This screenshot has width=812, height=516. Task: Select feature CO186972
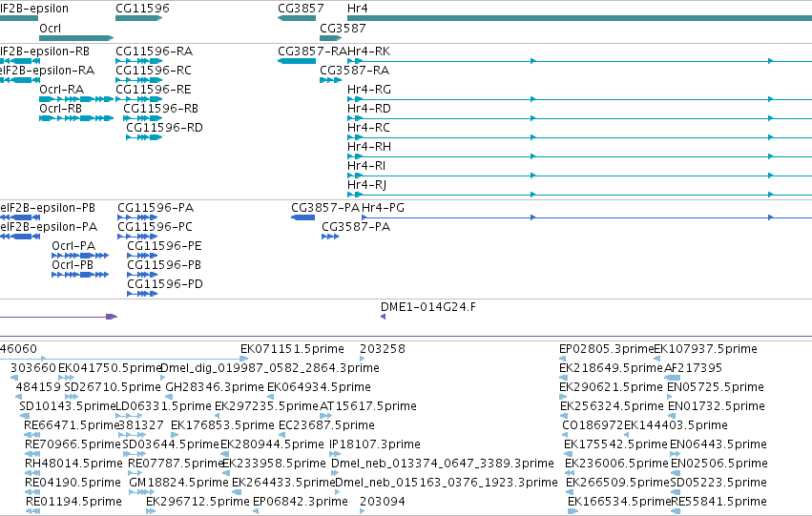coord(593,426)
